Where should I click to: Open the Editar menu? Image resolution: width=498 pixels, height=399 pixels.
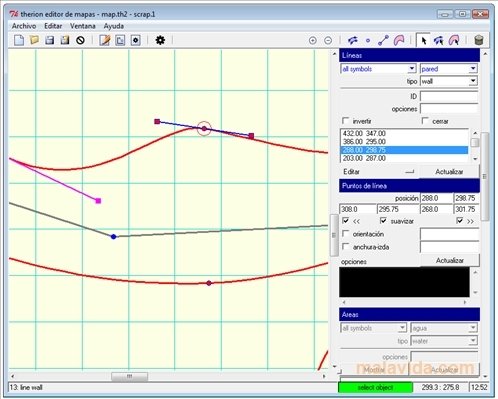tap(53, 26)
